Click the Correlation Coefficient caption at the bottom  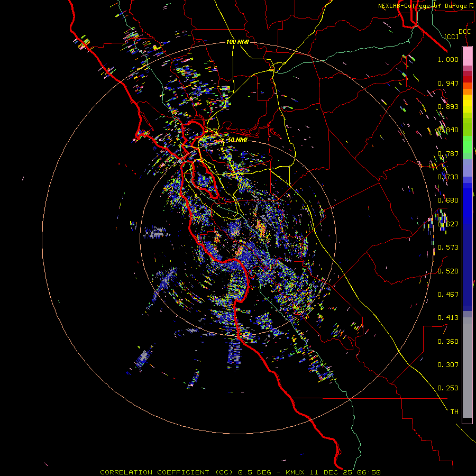[x=240, y=472]
